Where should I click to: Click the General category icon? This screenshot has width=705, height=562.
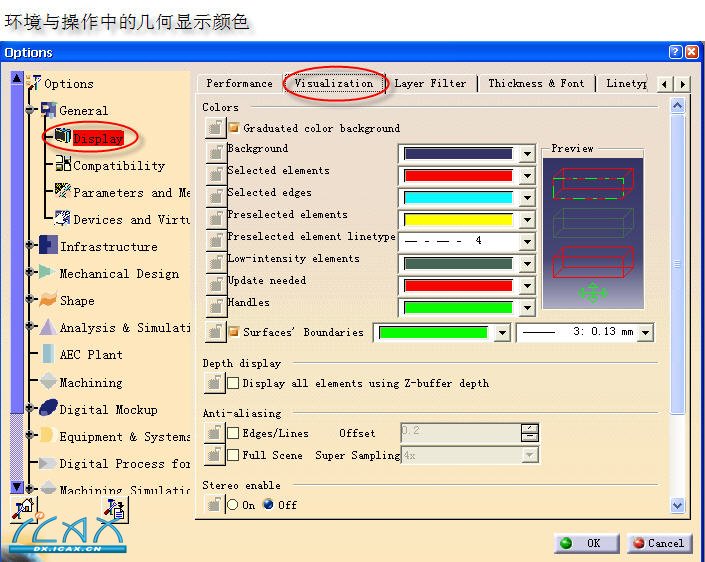pyautogui.click(x=48, y=110)
